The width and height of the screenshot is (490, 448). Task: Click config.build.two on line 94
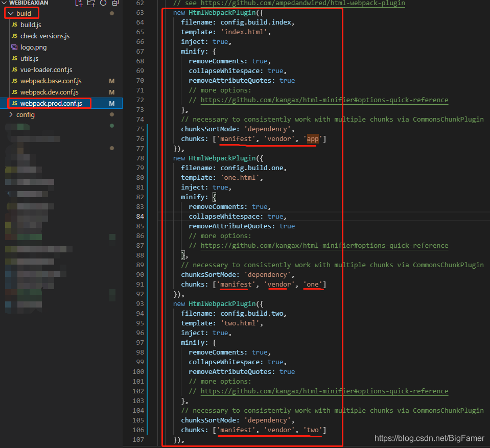coord(252,313)
